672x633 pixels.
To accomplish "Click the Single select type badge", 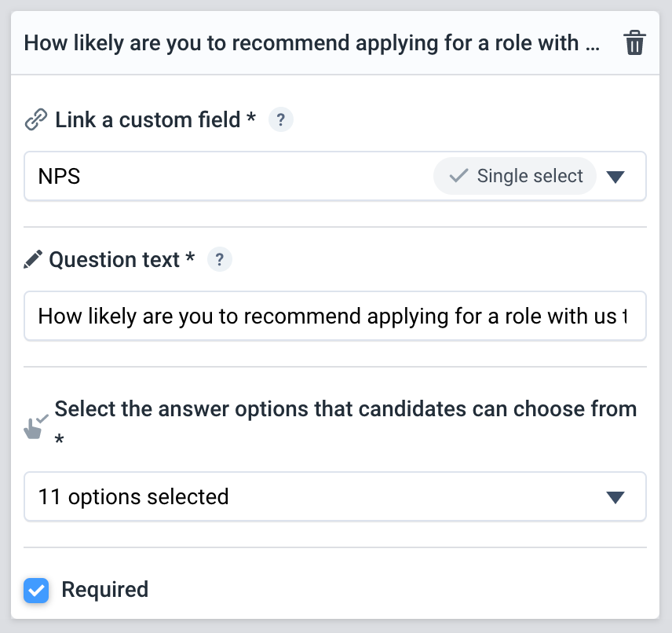I will [x=515, y=176].
